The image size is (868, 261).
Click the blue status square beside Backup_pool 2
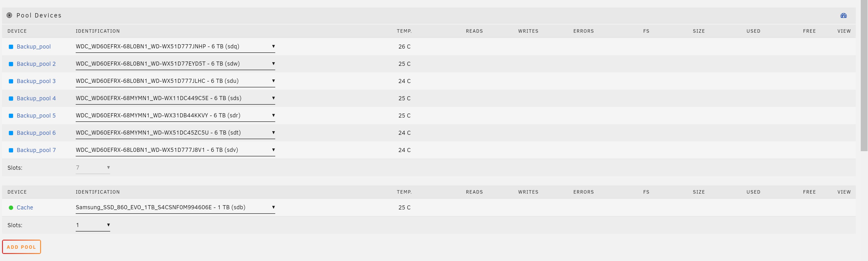[11, 64]
